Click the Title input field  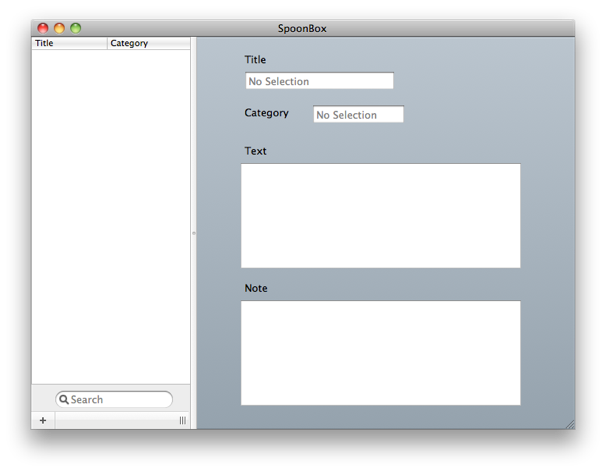319,81
